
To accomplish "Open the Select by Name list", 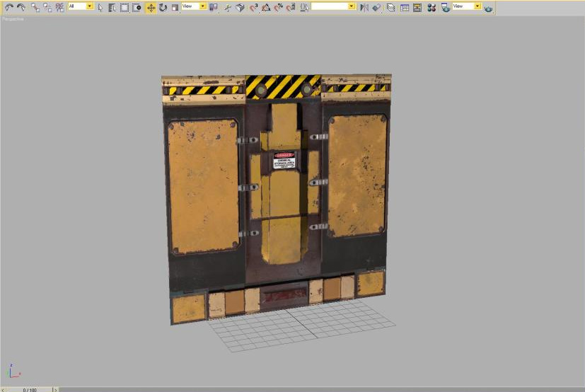I will point(112,7).
